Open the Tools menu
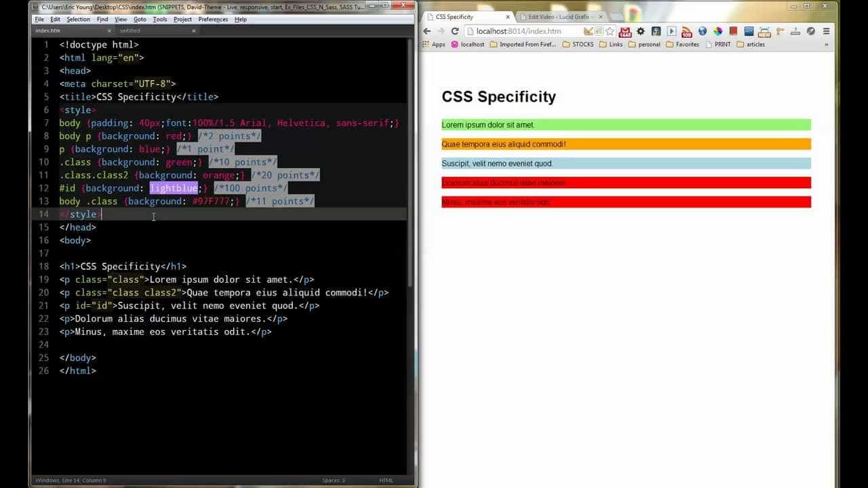Image resolution: width=868 pixels, height=488 pixels. (x=160, y=20)
